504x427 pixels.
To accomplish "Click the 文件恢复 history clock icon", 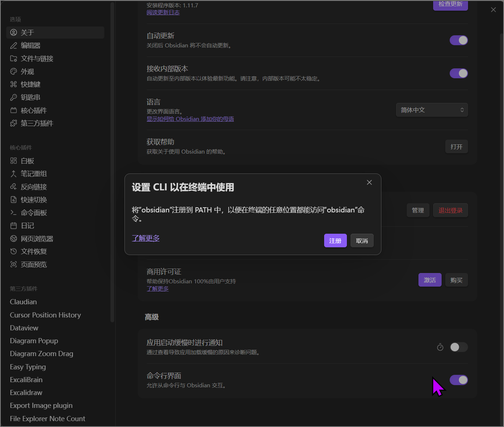I will click(x=14, y=251).
